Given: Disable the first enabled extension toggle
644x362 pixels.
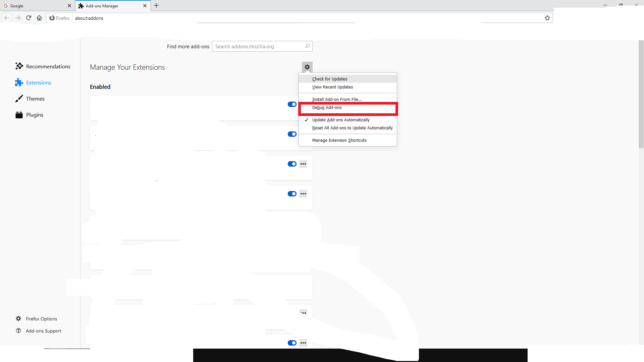Looking at the screenshot, I should [292, 104].
